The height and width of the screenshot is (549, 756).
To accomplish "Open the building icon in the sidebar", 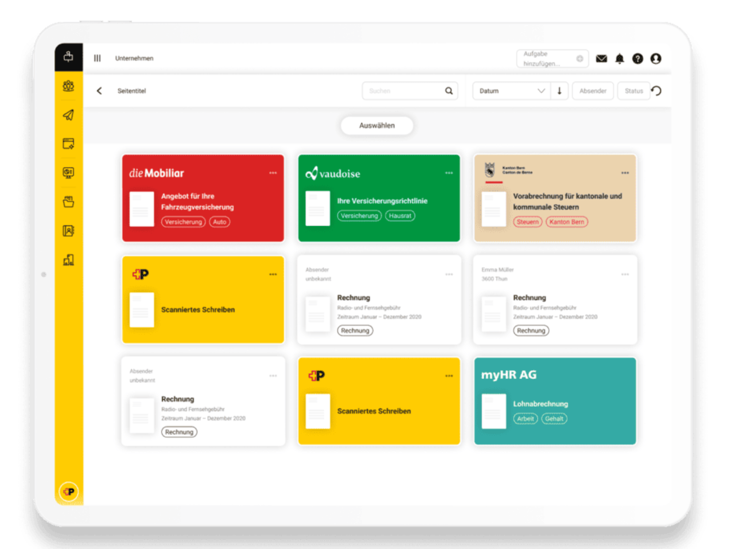I will click(68, 260).
